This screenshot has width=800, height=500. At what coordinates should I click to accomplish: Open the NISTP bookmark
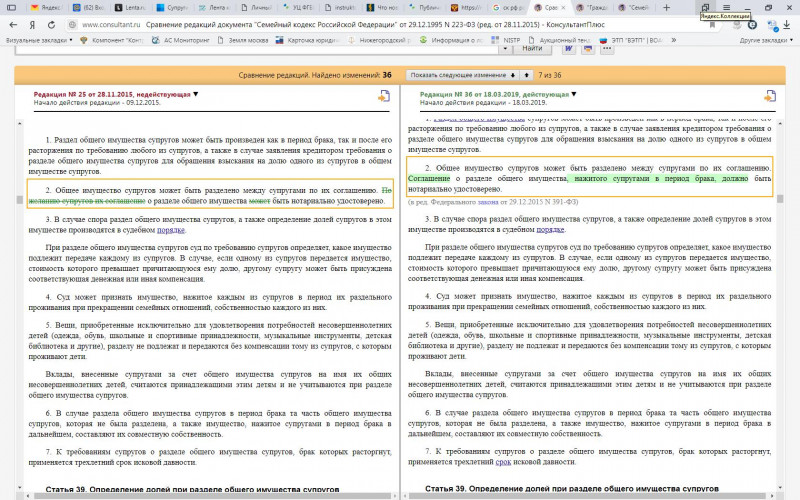pyautogui.click(x=506, y=40)
